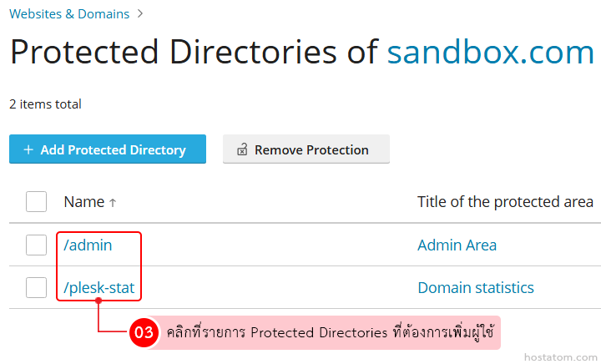This screenshot has height=364, width=601.
Task: Sort the list by the Name column header
Action: tap(83, 202)
